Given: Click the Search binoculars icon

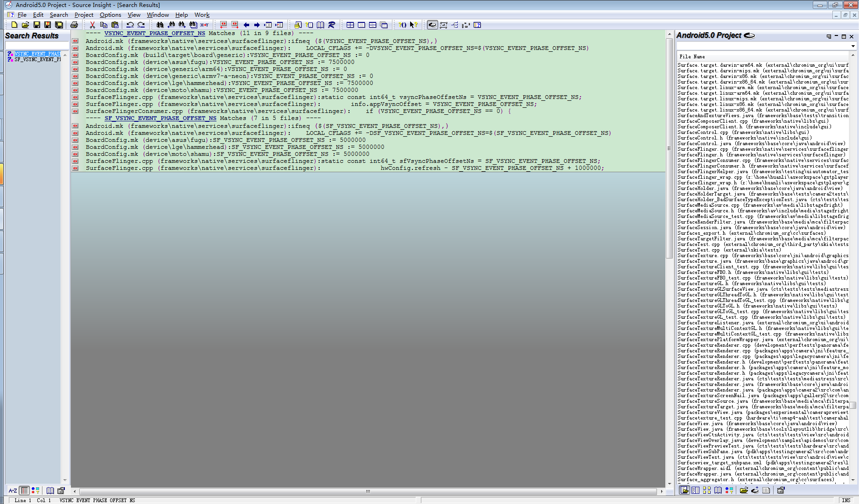Looking at the screenshot, I should tap(160, 25).
